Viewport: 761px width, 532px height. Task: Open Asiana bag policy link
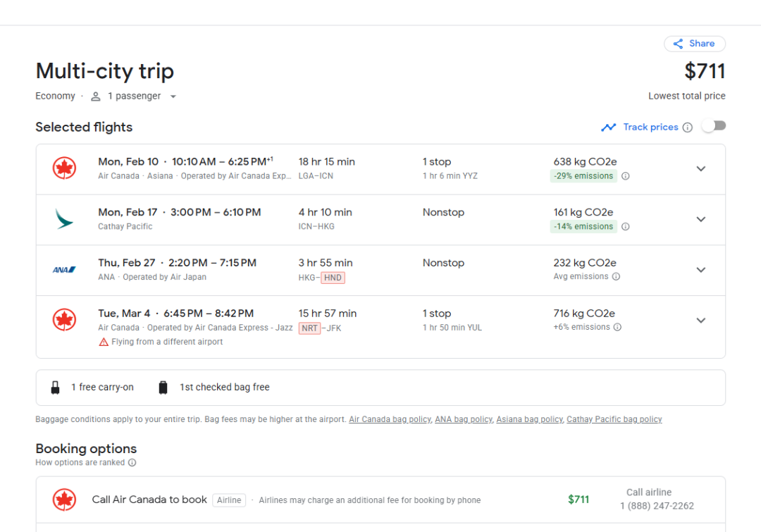(529, 419)
